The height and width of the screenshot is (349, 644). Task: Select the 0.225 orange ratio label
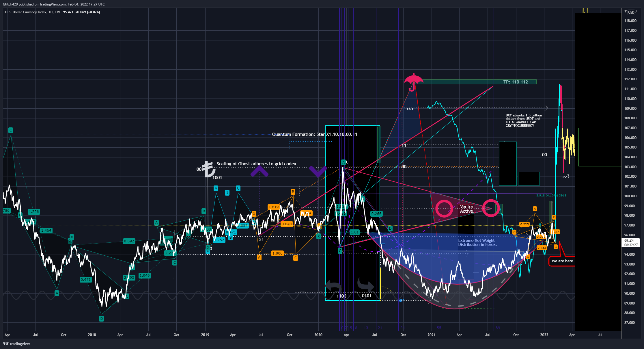point(524,224)
